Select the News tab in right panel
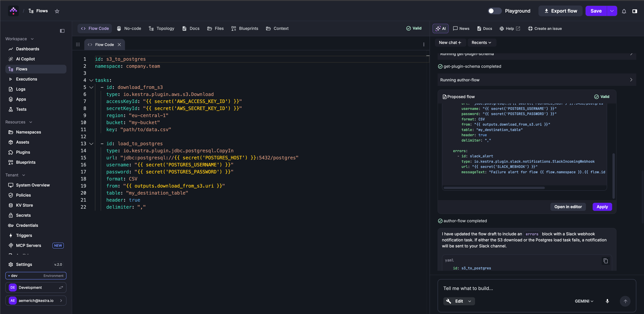 461,29
